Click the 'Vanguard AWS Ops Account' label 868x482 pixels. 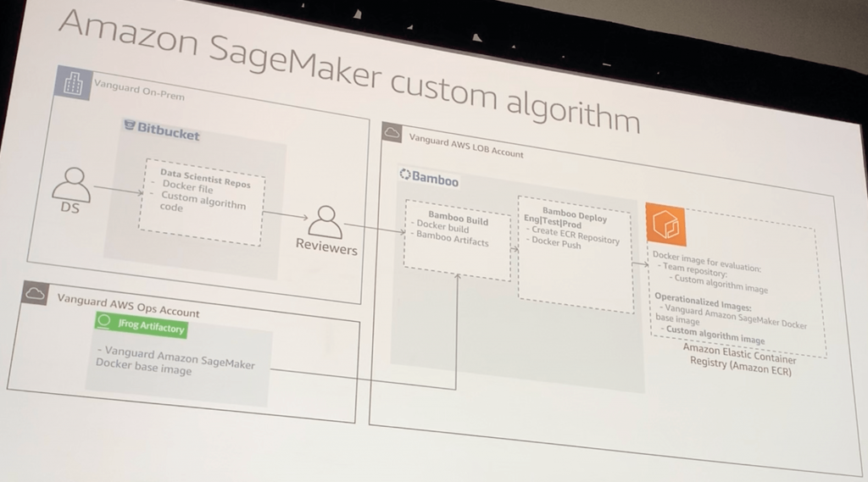129,306
